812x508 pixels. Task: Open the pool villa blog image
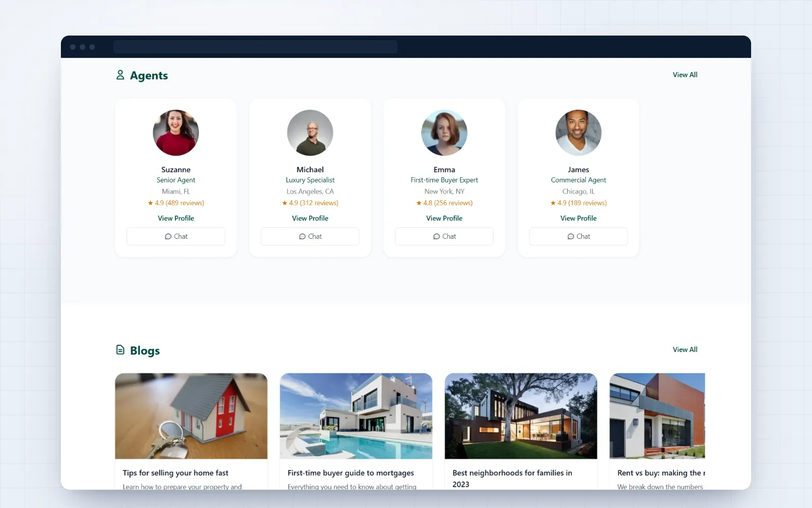[x=356, y=416]
